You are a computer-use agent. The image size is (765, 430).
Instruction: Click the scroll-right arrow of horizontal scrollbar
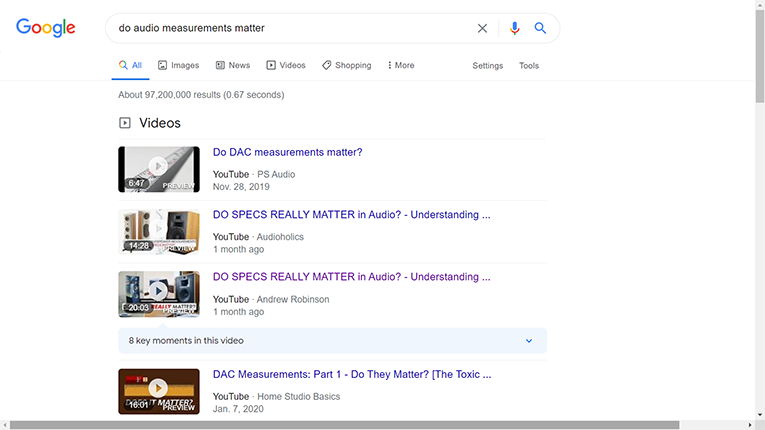tap(750, 425)
